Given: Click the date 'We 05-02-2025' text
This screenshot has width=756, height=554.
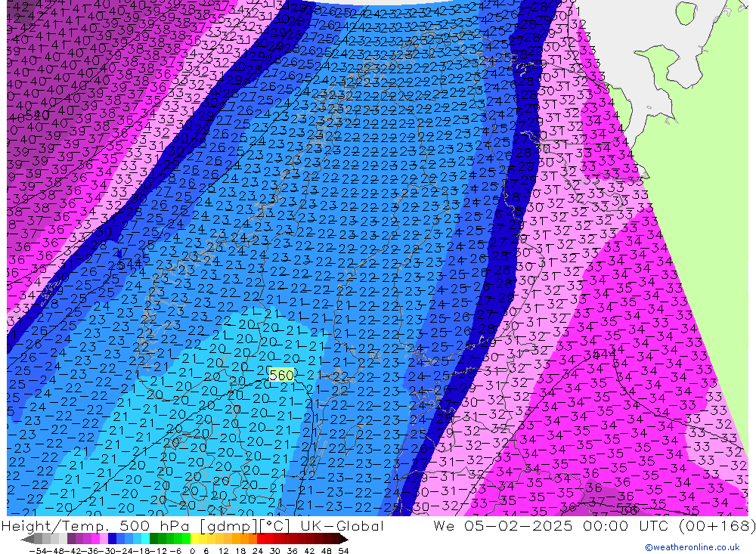Looking at the screenshot, I should click(503, 525).
